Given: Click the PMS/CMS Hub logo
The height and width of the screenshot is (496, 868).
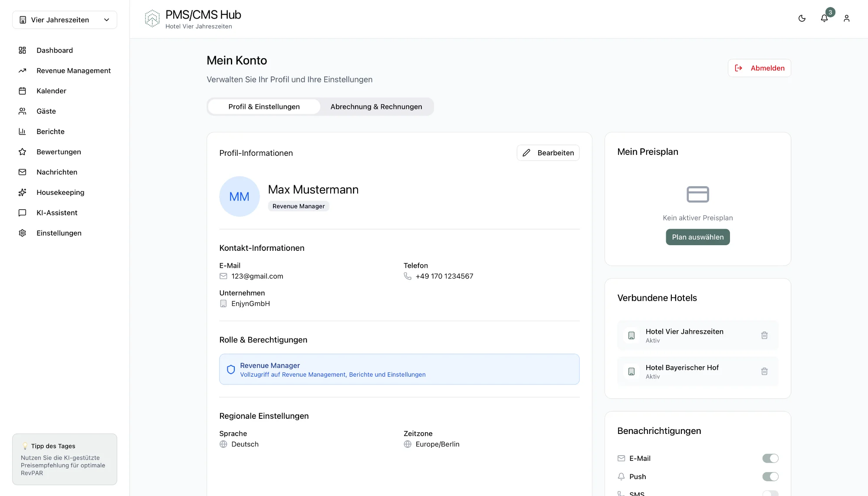Looking at the screenshot, I should tap(152, 19).
